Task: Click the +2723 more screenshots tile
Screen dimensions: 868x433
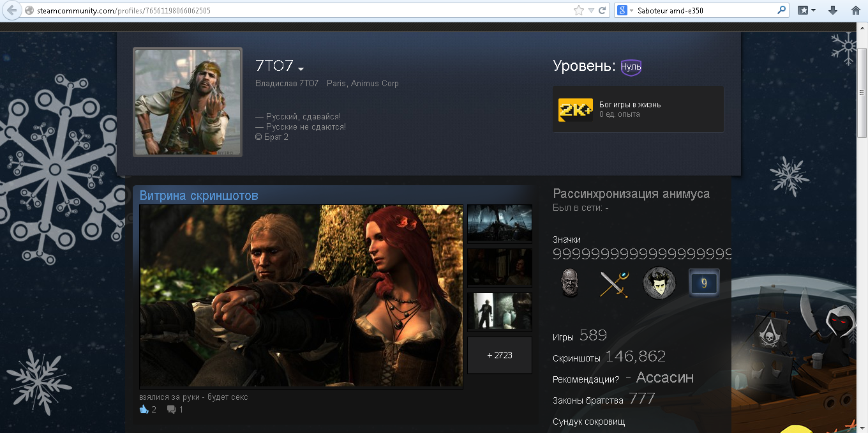Action: pos(499,355)
